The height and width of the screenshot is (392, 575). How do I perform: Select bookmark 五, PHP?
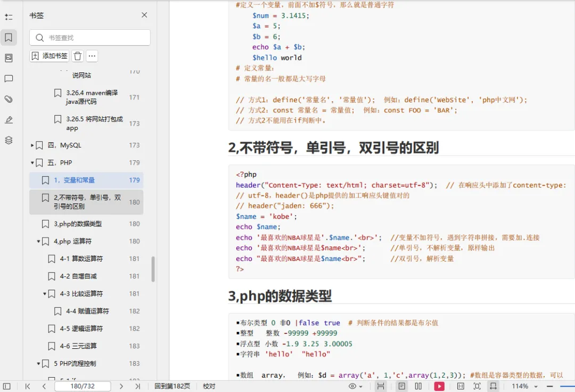click(60, 162)
